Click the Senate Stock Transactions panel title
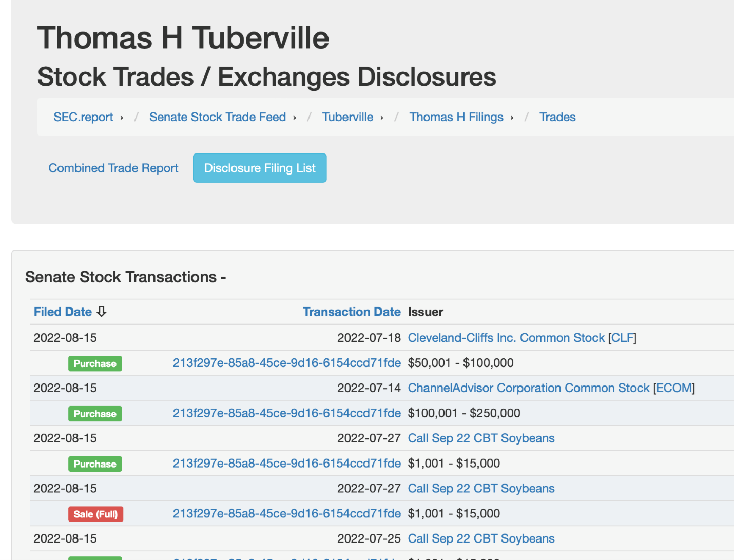Screen dimensions: 734x560 click(x=126, y=277)
